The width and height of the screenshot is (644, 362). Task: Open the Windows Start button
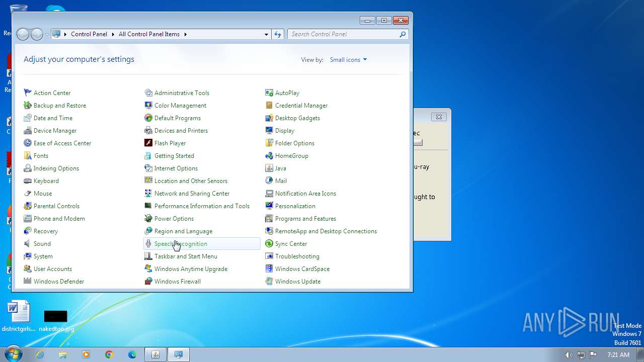coord(12,354)
